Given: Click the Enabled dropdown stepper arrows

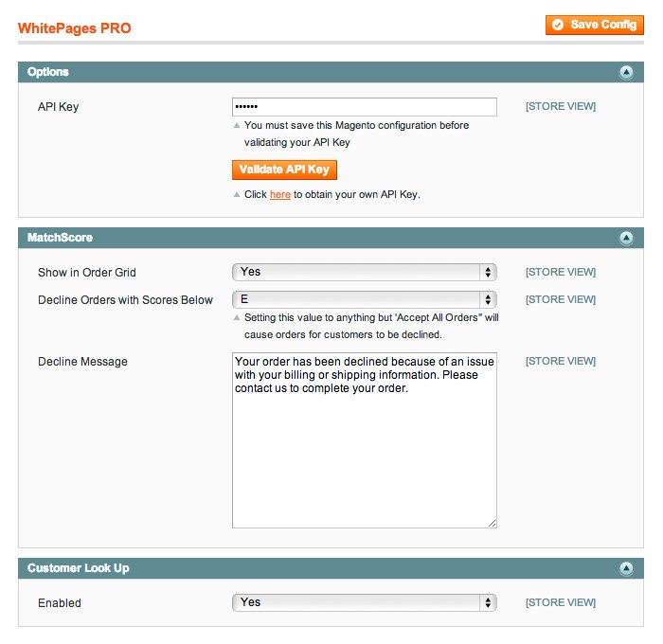Looking at the screenshot, I should click(x=488, y=602).
